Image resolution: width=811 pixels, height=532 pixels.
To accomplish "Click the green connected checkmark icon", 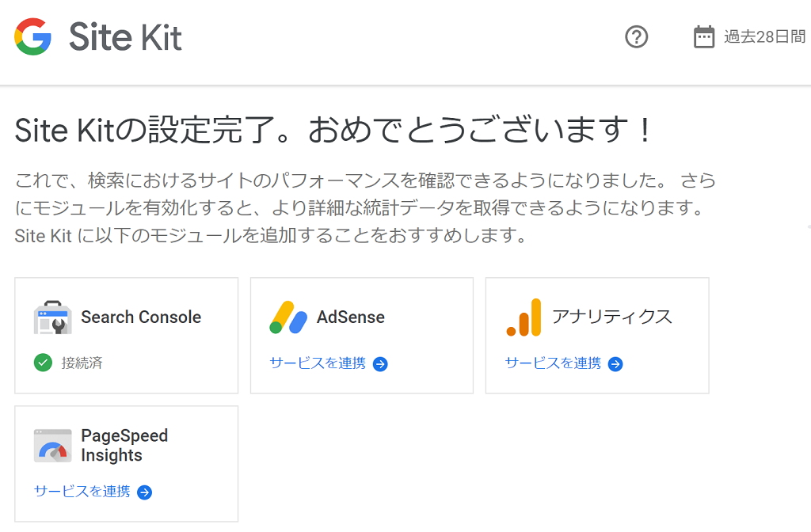I will 43,363.
